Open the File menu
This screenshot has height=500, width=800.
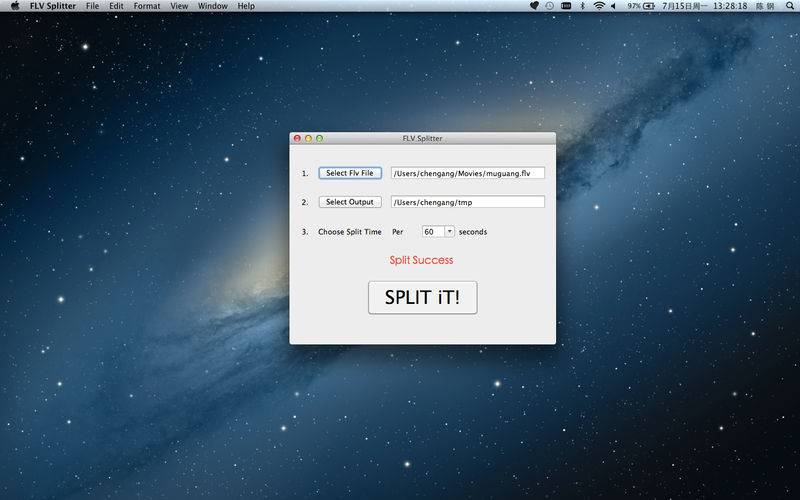(x=92, y=6)
